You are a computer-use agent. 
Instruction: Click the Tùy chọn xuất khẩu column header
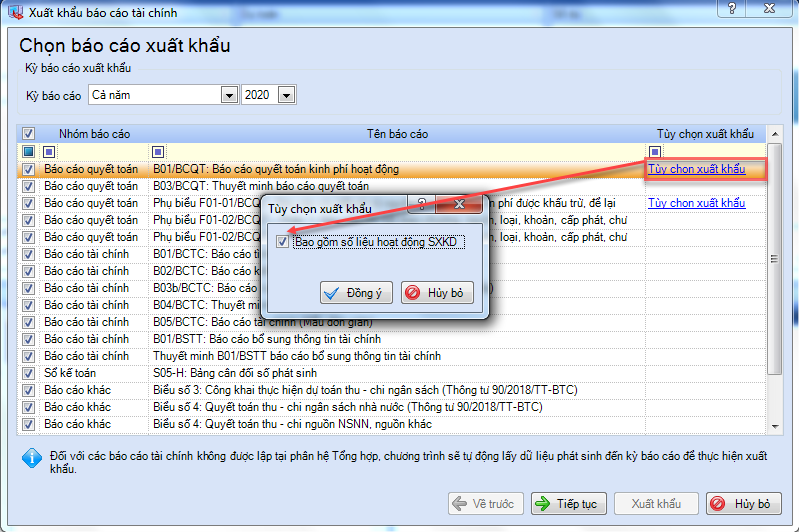click(705, 134)
